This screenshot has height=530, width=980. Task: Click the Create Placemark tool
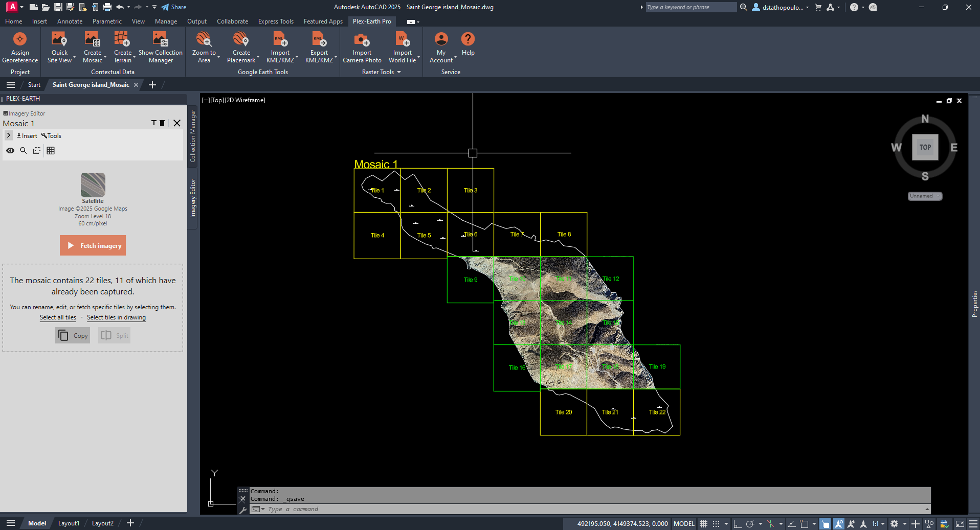[241, 47]
